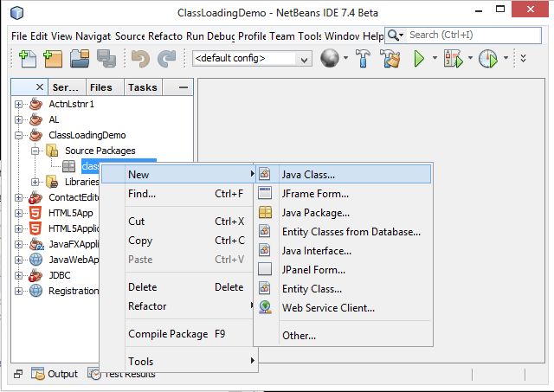Image resolution: width=554 pixels, height=392 pixels.
Task: Expand the ActnLstnr1 project node
Action: (18, 104)
